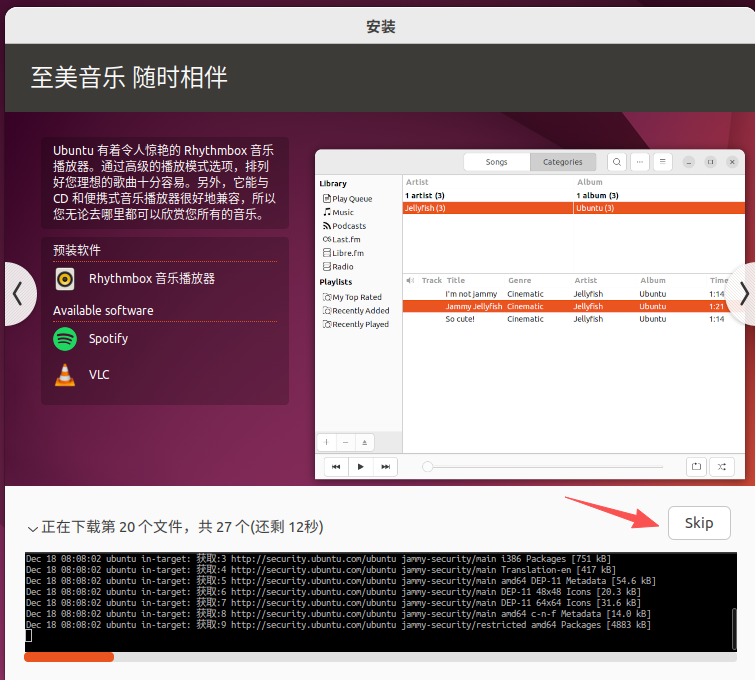Click the playback position slider knob
Viewport: 755px width, 680px height.
(427, 467)
